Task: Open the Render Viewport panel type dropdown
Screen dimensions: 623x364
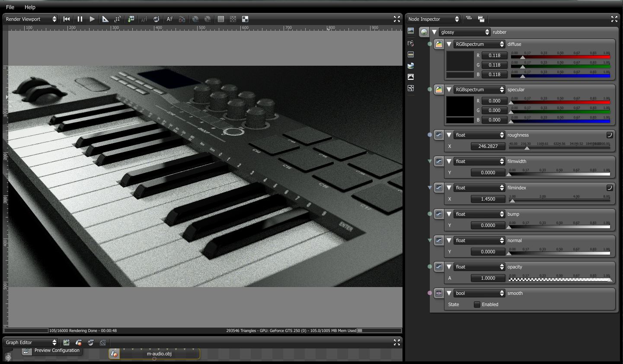Action: (31, 19)
